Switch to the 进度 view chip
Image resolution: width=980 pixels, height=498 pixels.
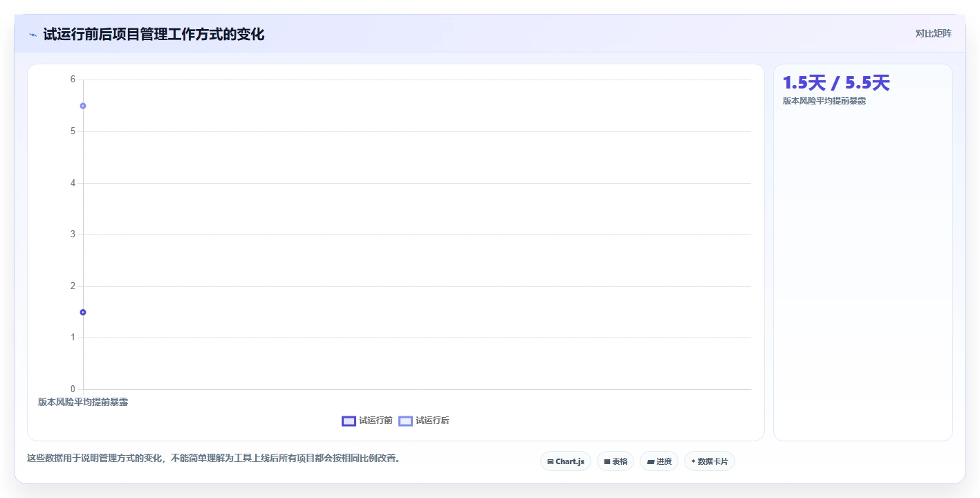click(659, 461)
